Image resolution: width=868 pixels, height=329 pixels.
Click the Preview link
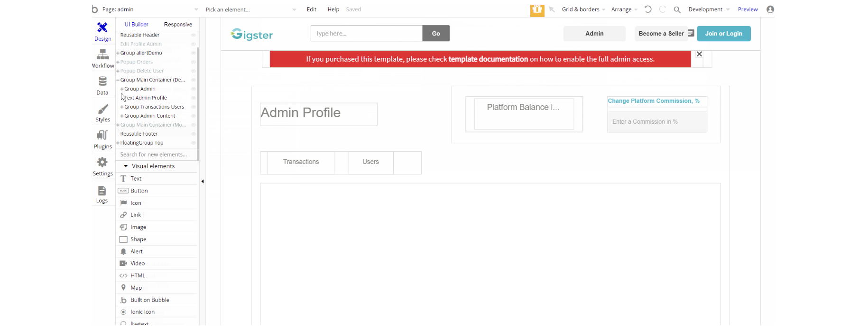click(748, 9)
